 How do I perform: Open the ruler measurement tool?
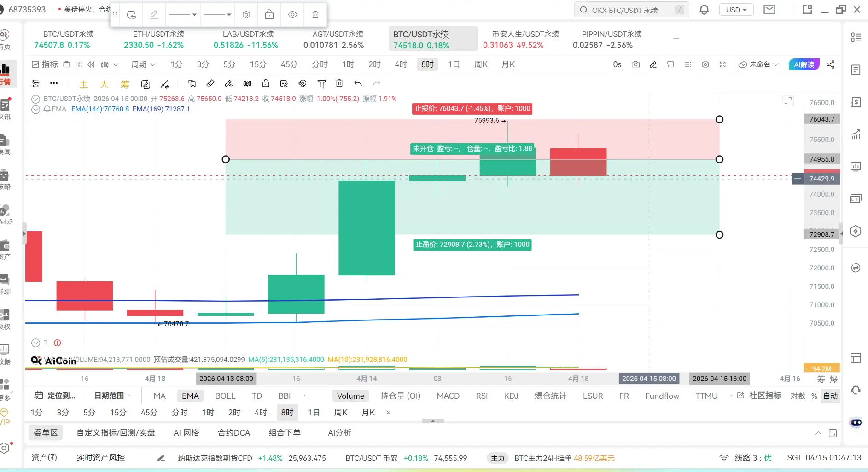click(x=210, y=83)
